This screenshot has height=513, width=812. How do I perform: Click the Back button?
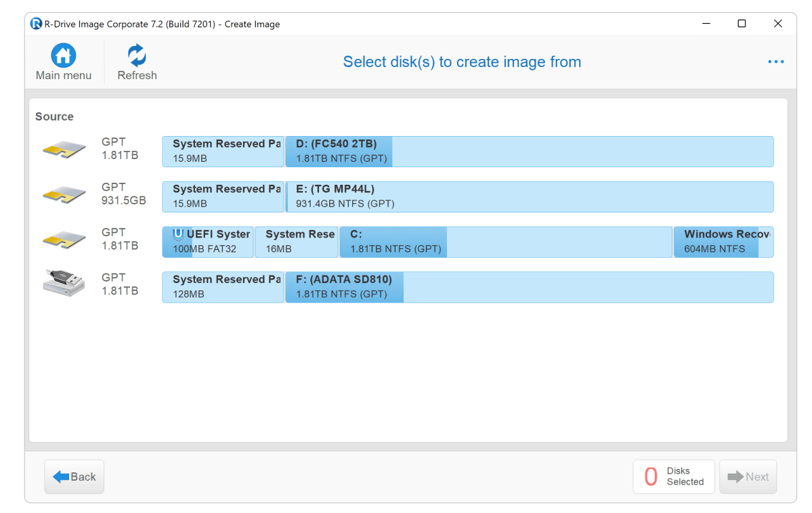[74, 476]
